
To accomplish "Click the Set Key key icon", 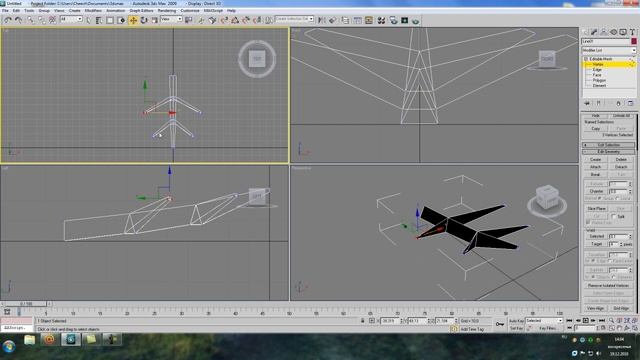I will point(500,324).
